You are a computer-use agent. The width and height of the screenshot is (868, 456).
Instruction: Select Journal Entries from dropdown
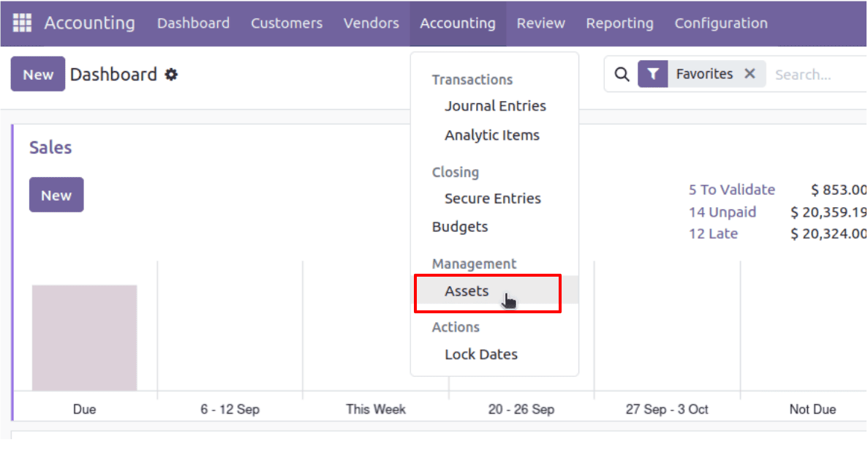pyautogui.click(x=495, y=106)
